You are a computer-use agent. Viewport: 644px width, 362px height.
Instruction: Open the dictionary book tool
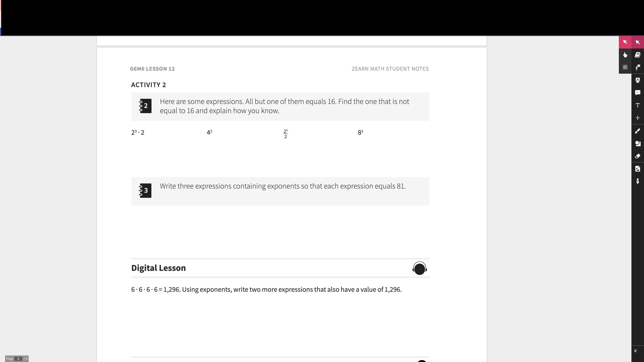pyautogui.click(x=638, y=55)
